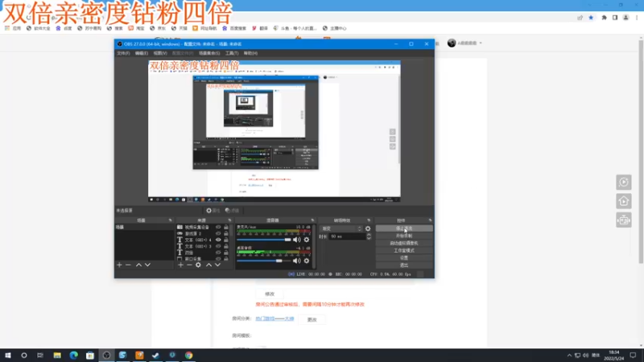
Task: Click the home floating icon on page right
Action: click(623, 201)
